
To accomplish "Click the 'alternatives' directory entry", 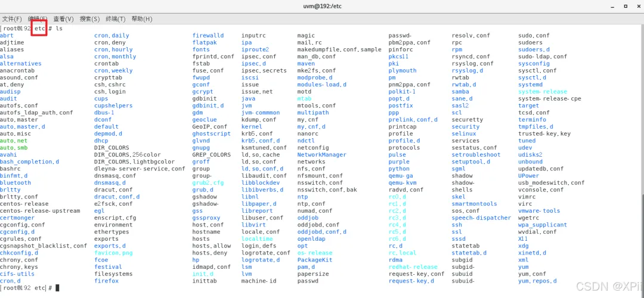I will click(20, 64).
